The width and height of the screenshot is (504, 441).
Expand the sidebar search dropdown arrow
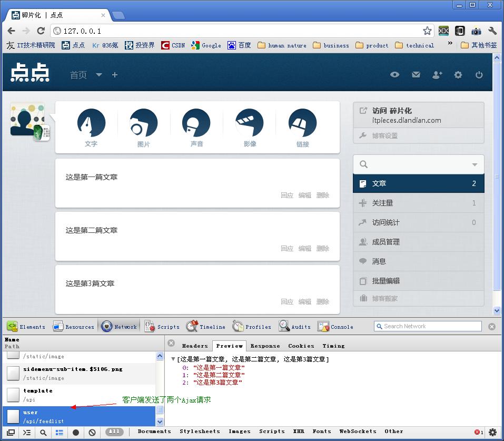(475, 164)
